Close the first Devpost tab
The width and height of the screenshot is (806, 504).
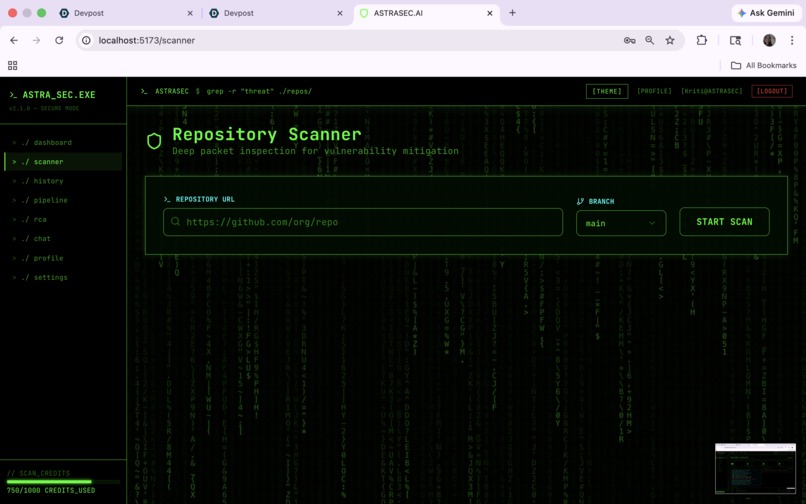190,13
